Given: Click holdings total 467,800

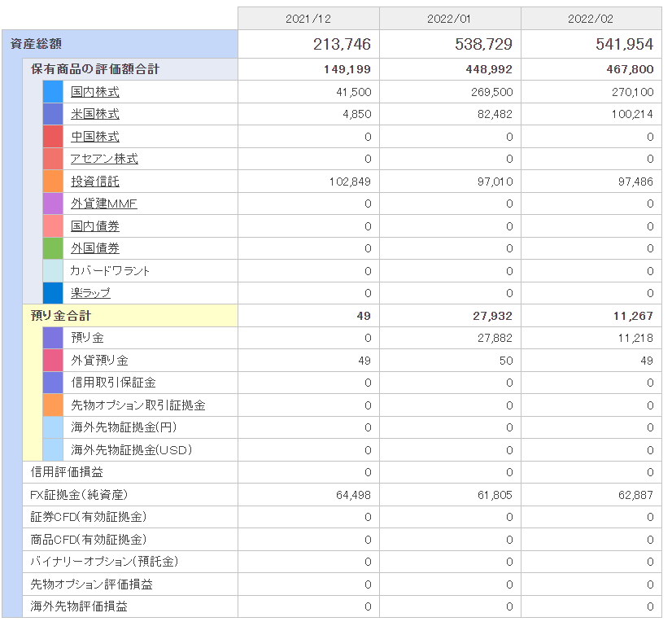Looking at the screenshot, I should (630, 69).
